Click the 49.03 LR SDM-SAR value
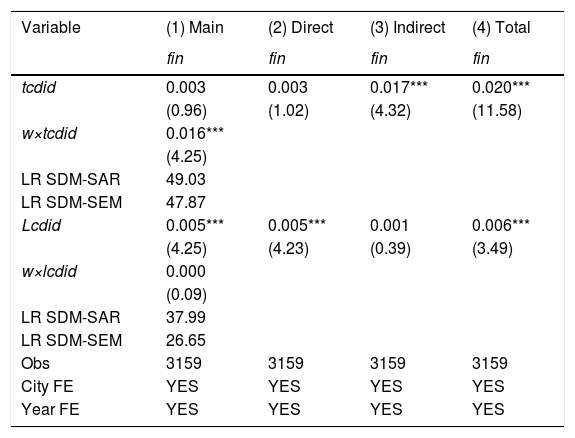The width and height of the screenshot is (575, 438). point(186,179)
